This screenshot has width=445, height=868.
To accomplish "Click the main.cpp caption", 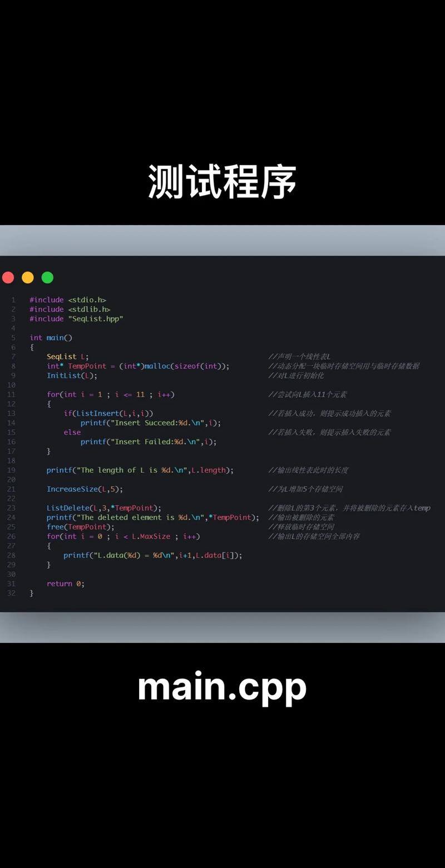I will (222, 687).
